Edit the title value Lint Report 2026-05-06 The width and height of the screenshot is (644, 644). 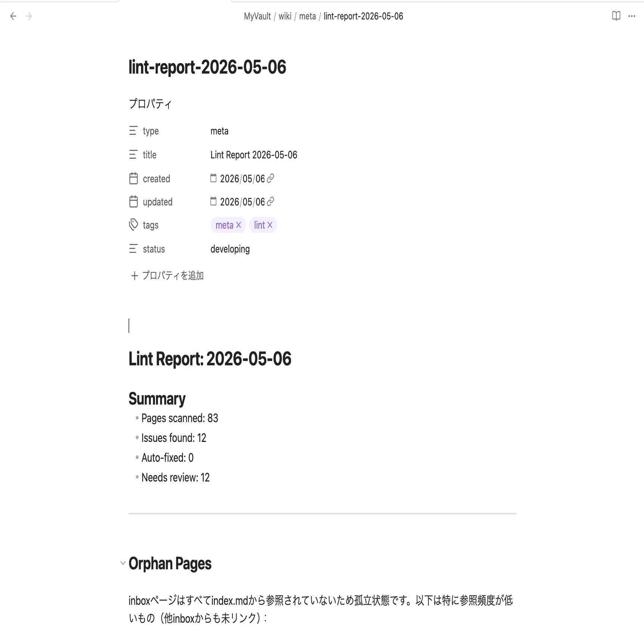pyautogui.click(x=254, y=155)
